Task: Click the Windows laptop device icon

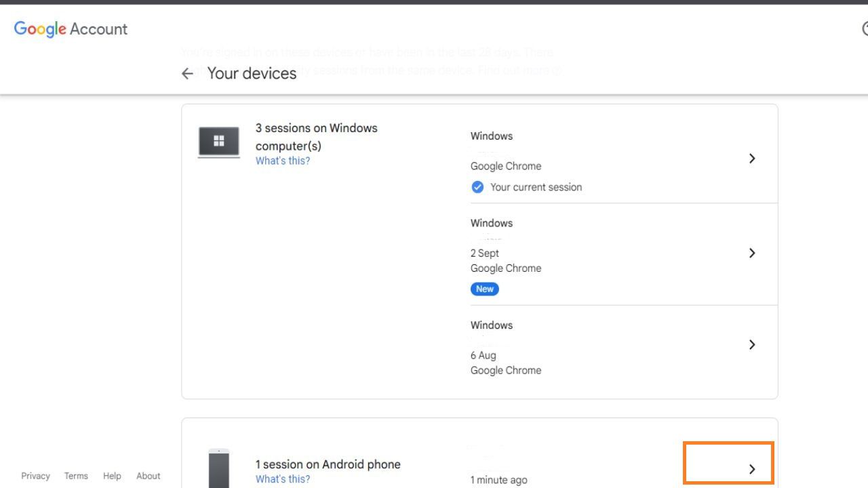Action: coord(218,142)
